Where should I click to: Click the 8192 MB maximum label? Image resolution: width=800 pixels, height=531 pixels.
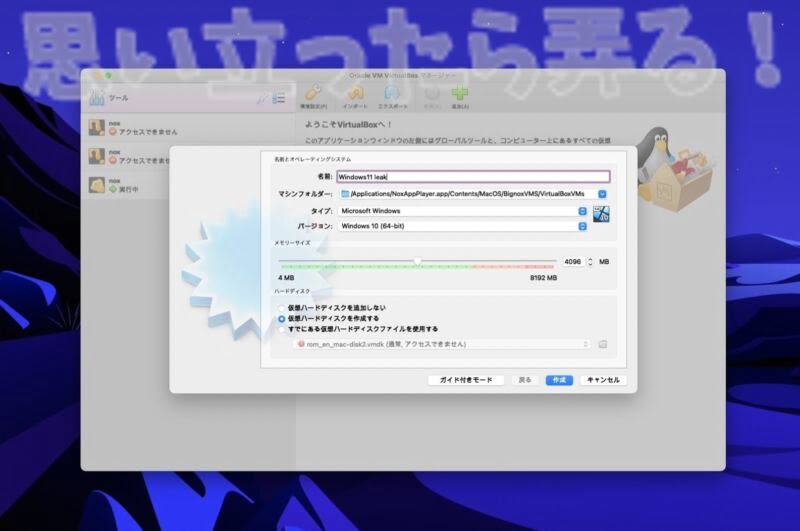pyautogui.click(x=543, y=278)
